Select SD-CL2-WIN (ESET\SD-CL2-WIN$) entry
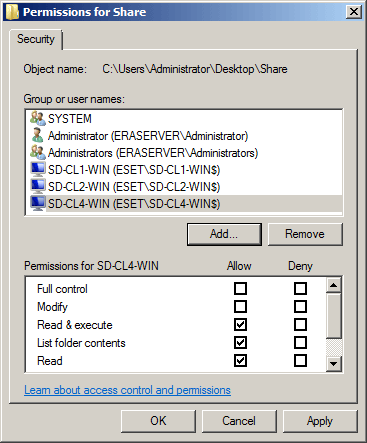This screenshot has height=443, width=367. pos(184,186)
